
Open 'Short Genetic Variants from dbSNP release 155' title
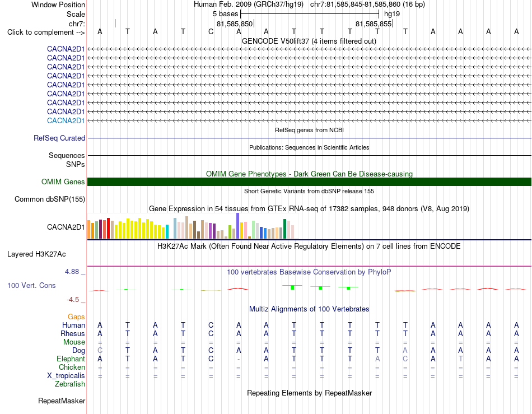click(309, 191)
